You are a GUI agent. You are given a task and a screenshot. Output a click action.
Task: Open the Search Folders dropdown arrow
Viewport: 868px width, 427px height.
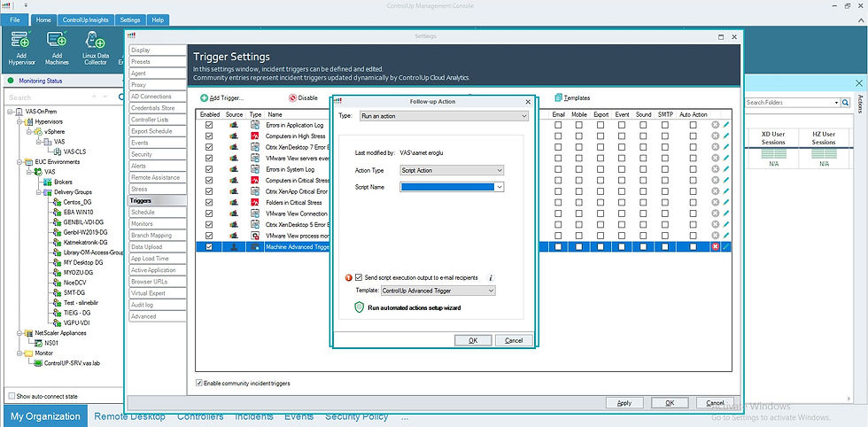[x=836, y=103]
